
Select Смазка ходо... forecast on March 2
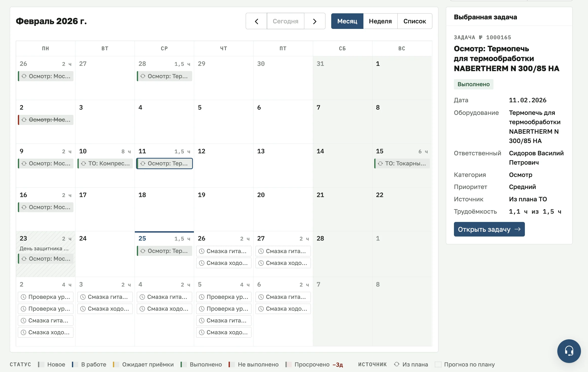point(46,332)
